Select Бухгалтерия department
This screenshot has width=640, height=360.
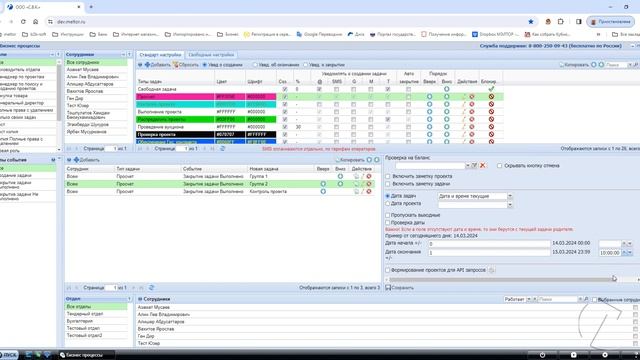point(96,321)
